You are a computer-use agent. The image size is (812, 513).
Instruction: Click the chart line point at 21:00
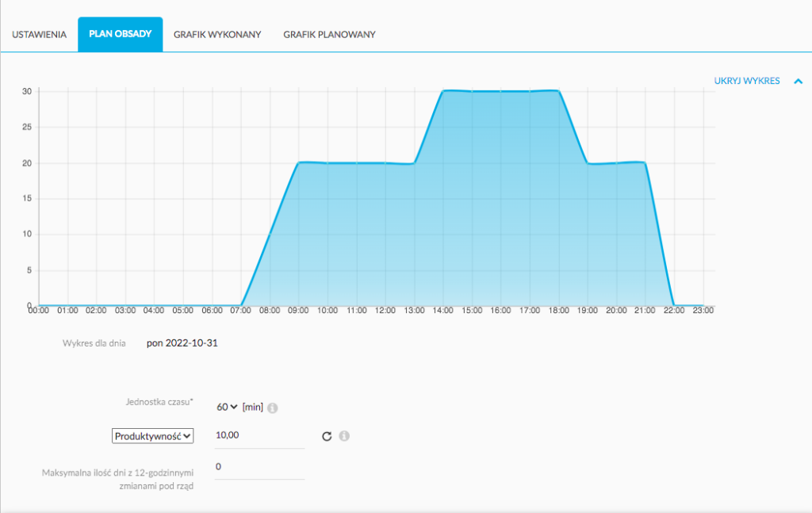645,163
